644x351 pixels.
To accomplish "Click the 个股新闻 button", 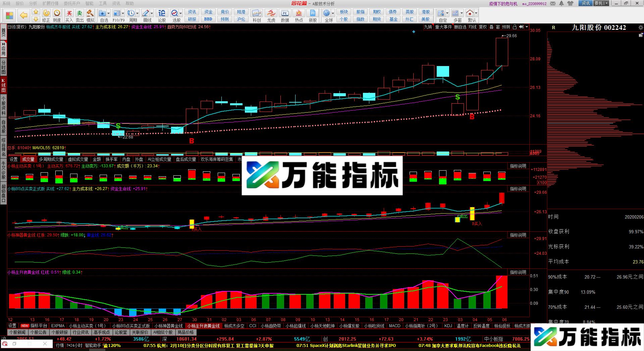I will coord(17,332).
